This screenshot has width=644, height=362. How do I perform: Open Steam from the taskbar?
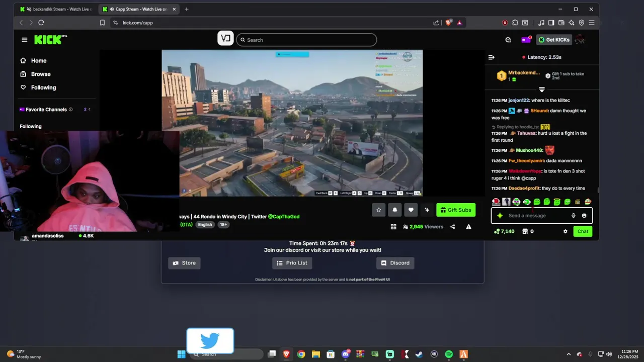(419, 354)
